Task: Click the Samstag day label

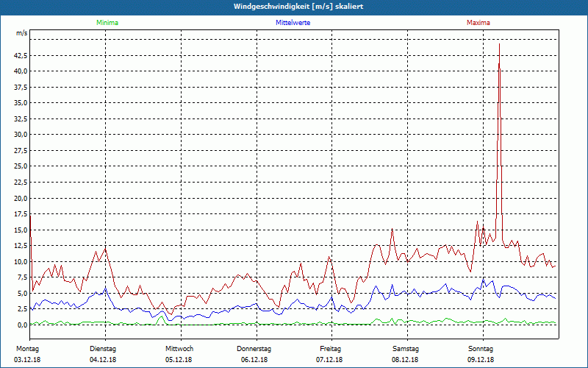Action: coord(406,349)
